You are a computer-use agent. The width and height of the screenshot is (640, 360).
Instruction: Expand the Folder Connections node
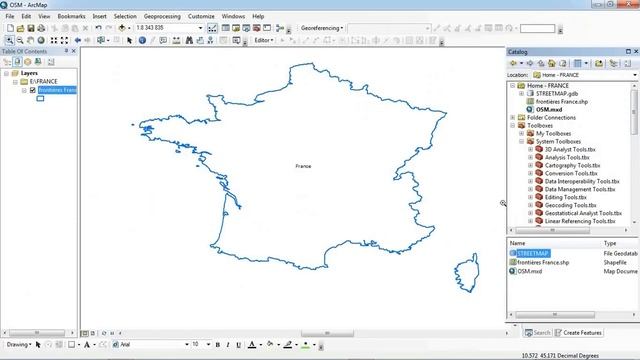tap(513, 118)
